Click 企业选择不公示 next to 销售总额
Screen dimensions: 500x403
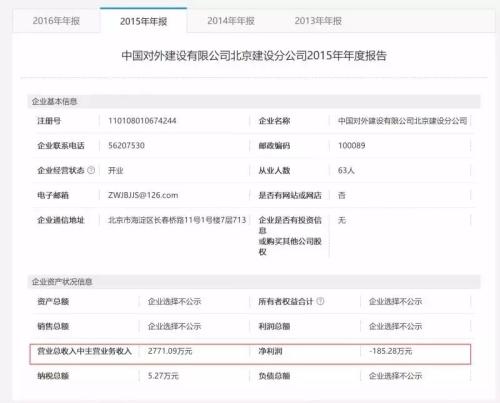174,326
